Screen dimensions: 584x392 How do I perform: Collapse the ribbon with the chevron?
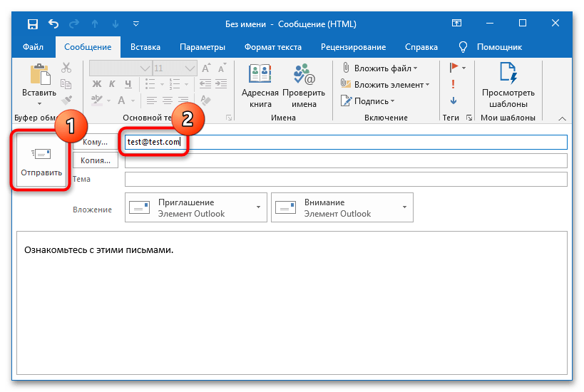tap(562, 118)
